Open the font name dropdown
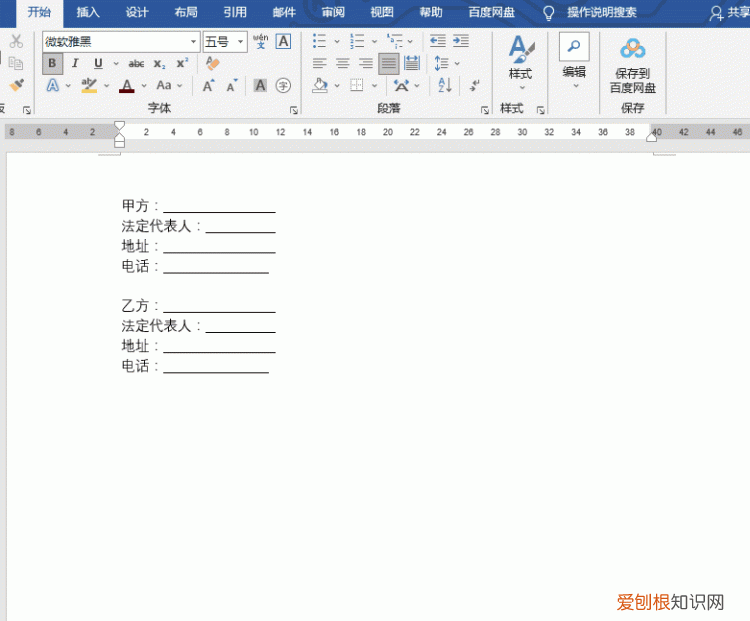Image resolution: width=750 pixels, height=621 pixels. (x=193, y=42)
